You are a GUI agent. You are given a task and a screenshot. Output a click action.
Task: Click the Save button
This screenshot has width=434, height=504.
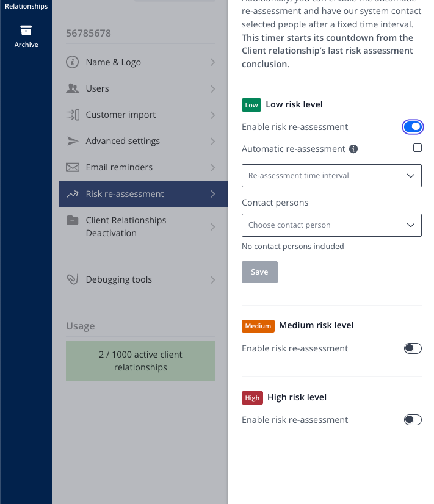tap(259, 272)
